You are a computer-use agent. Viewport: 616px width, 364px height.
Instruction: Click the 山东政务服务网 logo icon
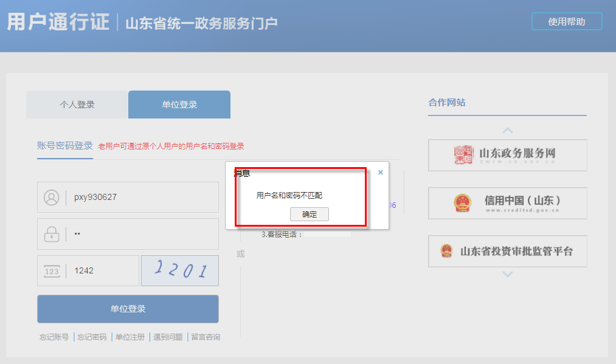[x=463, y=155]
